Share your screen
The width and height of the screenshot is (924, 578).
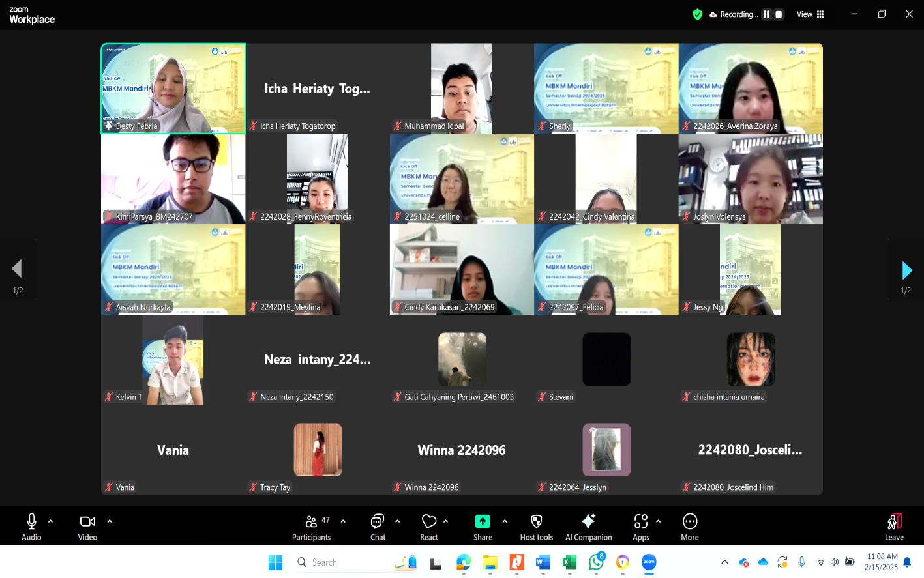tap(482, 527)
